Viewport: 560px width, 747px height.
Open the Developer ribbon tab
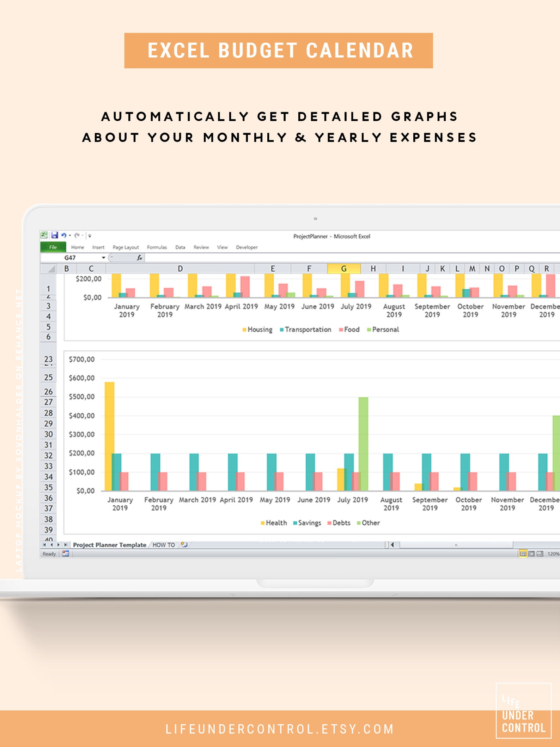(x=247, y=247)
